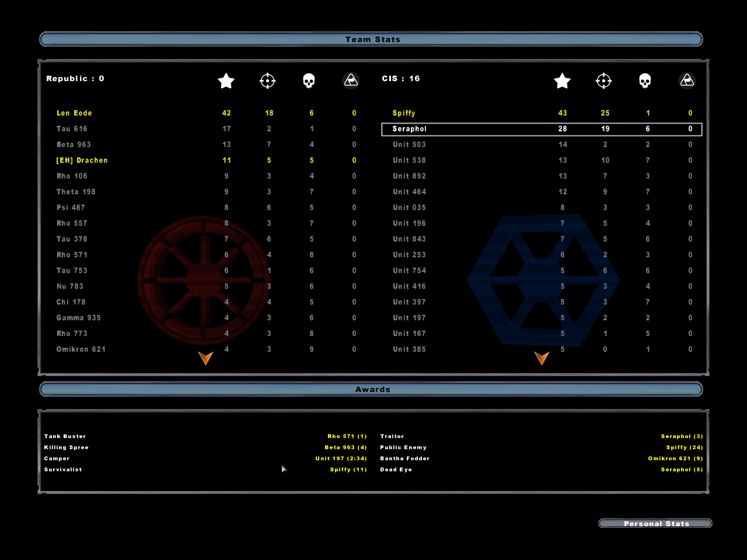The height and width of the screenshot is (560, 747).
Task: Select player [EH] Drachen
Action: (x=82, y=160)
